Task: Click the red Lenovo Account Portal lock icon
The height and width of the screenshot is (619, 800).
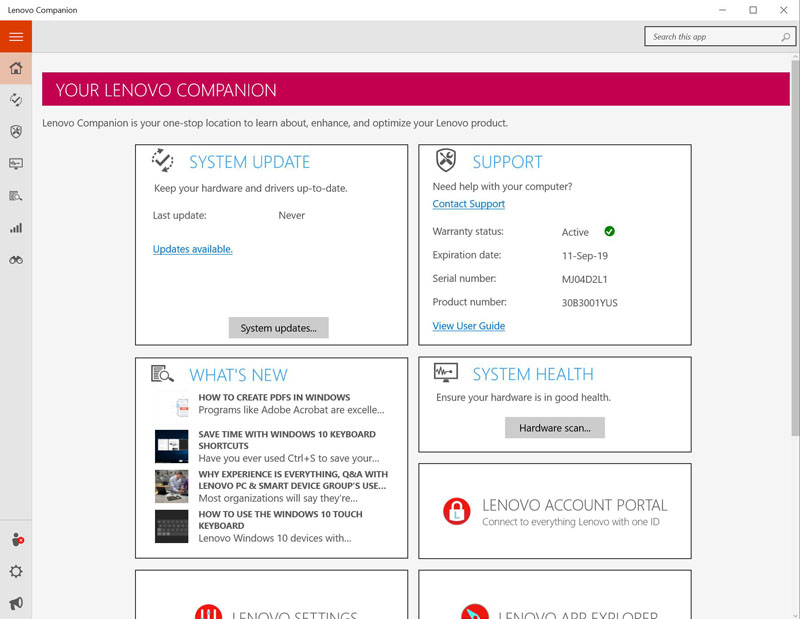Action: pos(456,512)
